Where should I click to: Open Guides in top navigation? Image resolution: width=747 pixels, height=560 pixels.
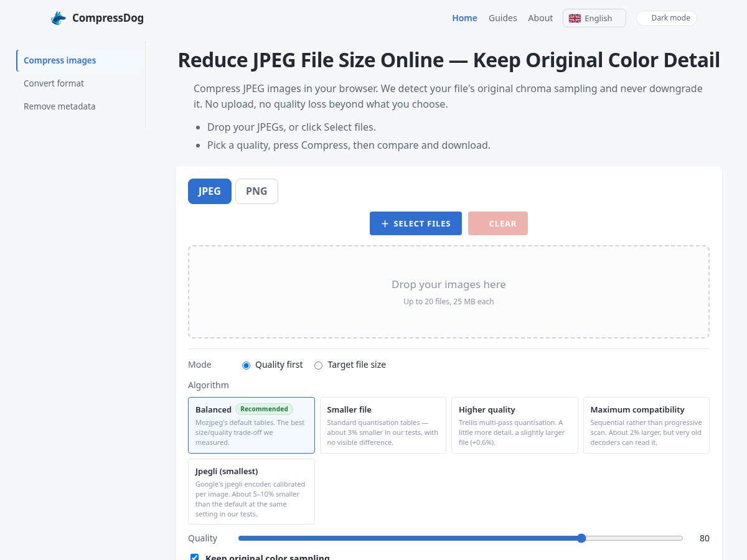(503, 18)
